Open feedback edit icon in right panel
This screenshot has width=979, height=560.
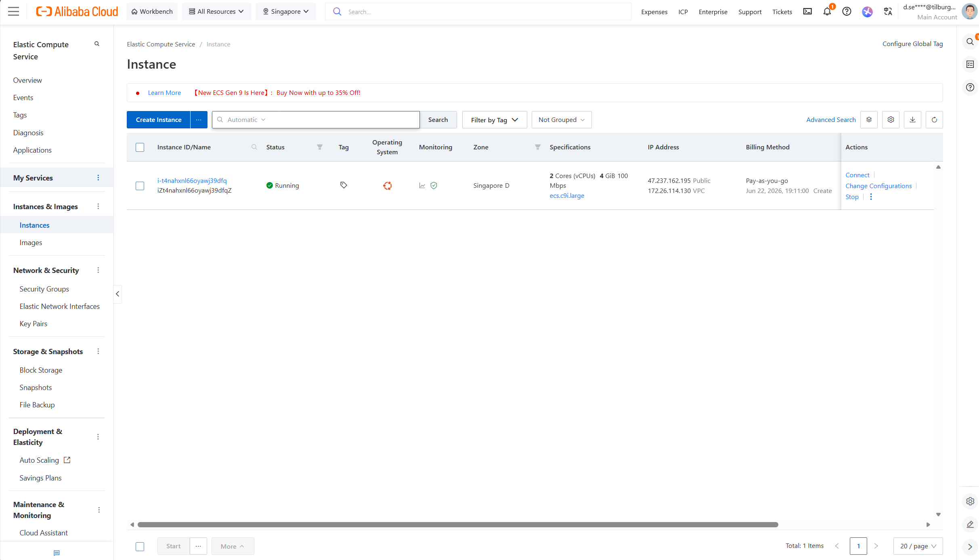(970, 524)
